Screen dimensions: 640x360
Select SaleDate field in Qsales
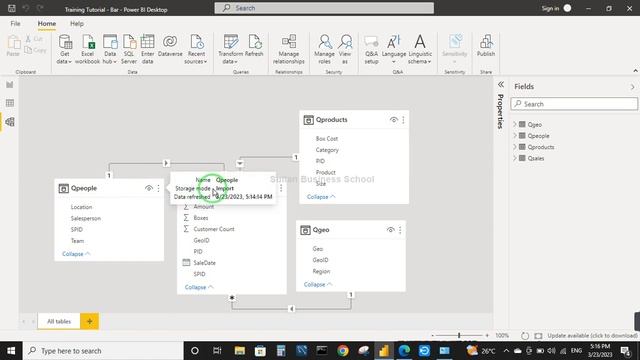[x=204, y=263]
